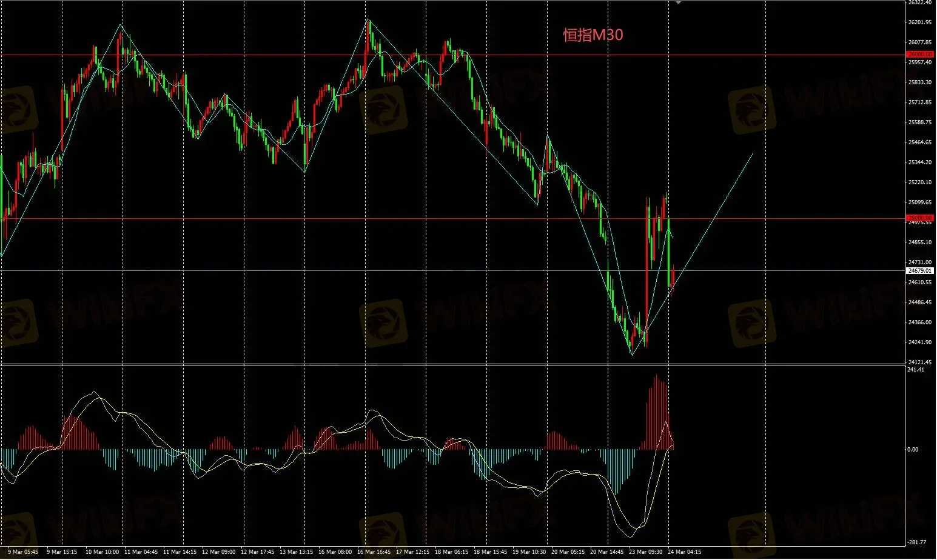Click the 9 Mar 15:15 time label
The height and width of the screenshot is (560, 937).
pos(62,552)
